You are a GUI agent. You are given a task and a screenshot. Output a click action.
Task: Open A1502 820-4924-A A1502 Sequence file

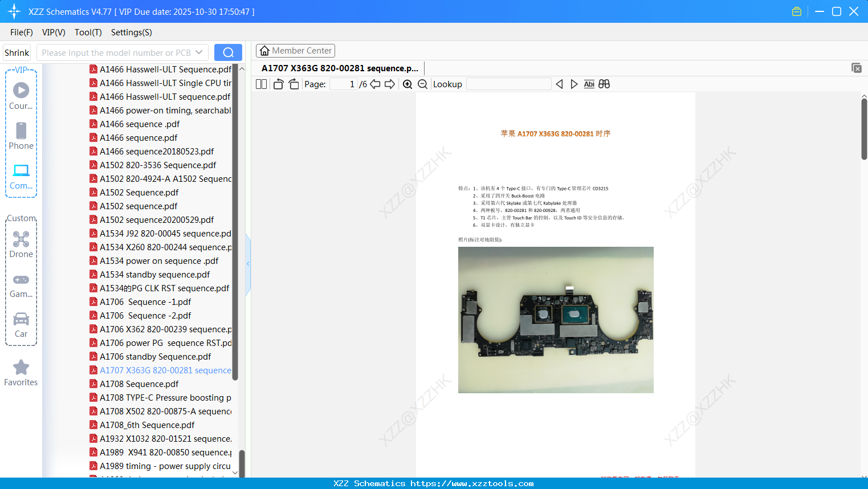(161, 179)
